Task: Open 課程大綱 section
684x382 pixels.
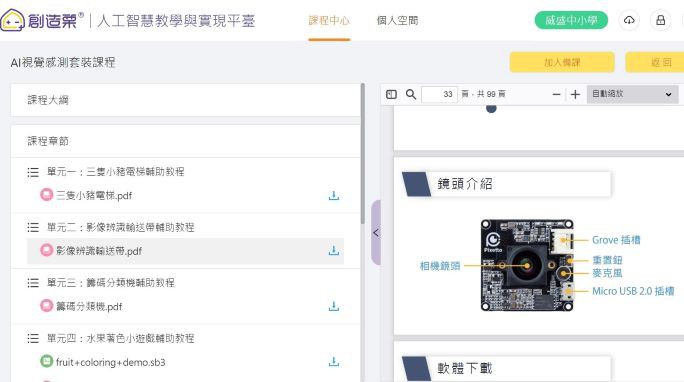Action: (x=185, y=100)
